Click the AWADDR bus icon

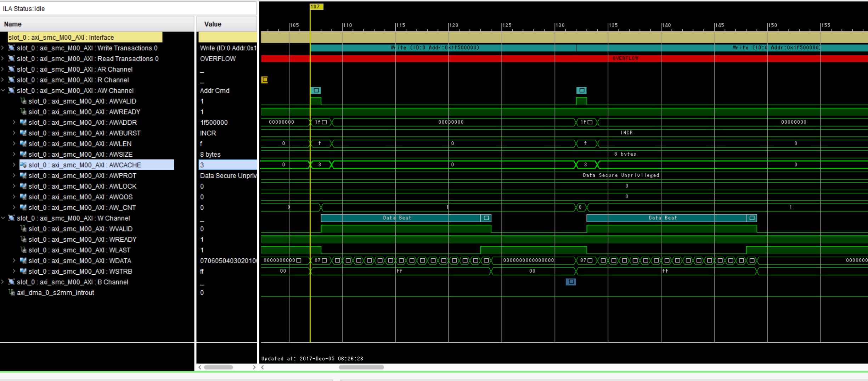[x=23, y=122]
